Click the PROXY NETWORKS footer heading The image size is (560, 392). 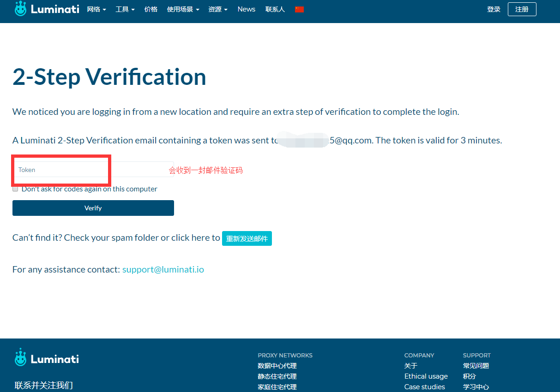pyautogui.click(x=285, y=355)
